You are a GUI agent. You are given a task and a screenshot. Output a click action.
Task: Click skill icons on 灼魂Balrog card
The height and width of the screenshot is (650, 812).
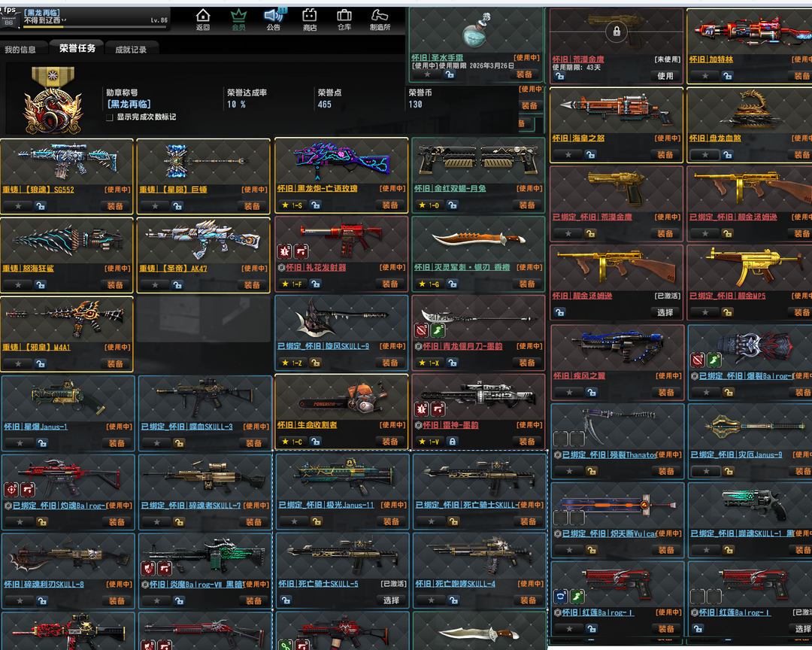pos(20,489)
